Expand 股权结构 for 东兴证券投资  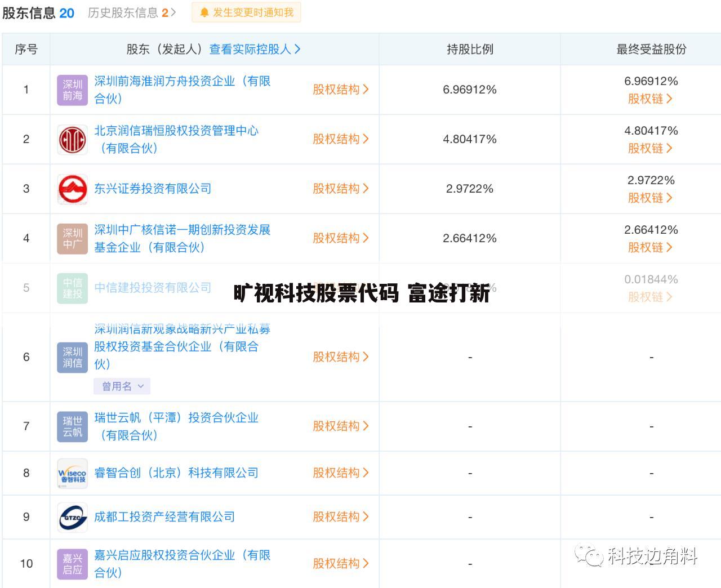click(341, 189)
